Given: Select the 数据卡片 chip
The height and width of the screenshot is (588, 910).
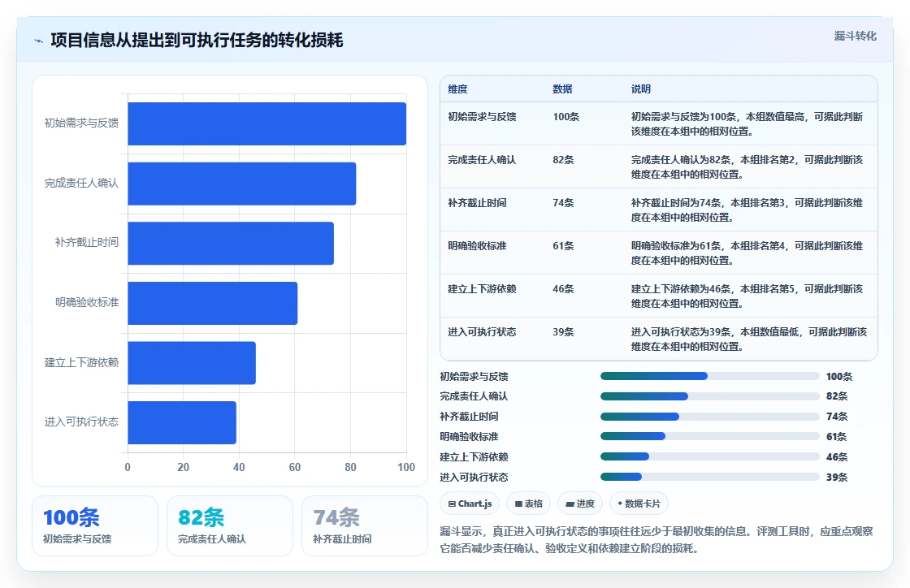Looking at the screenshot, I should click(x=639, y=504).
